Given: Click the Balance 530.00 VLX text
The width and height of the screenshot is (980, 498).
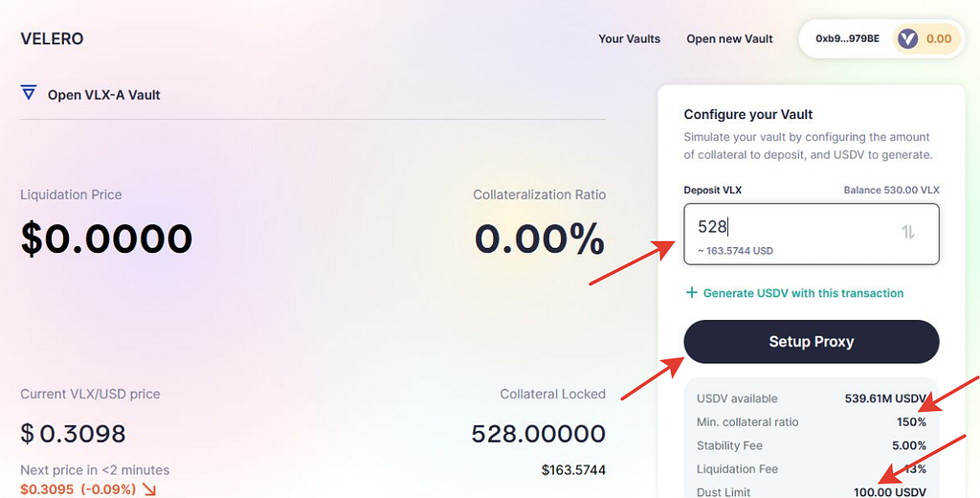Looking at the screenshot, I should [x=891, y=191].
